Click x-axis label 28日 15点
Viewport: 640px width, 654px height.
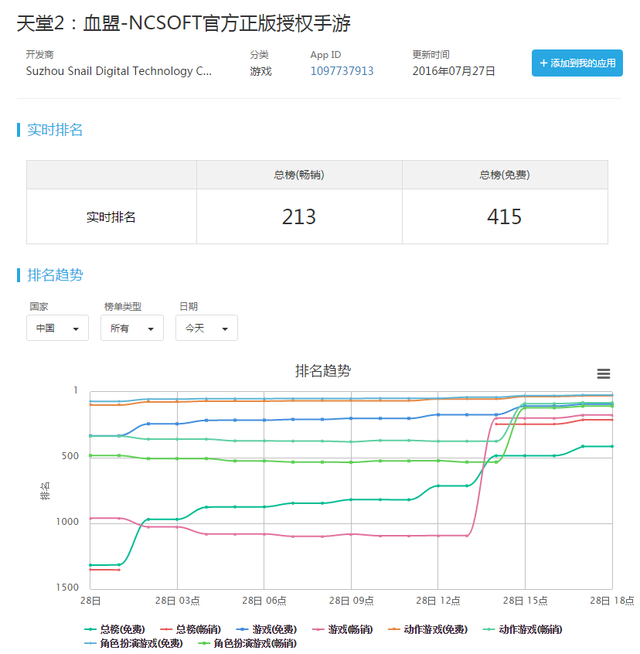click(x=525, y=601)
